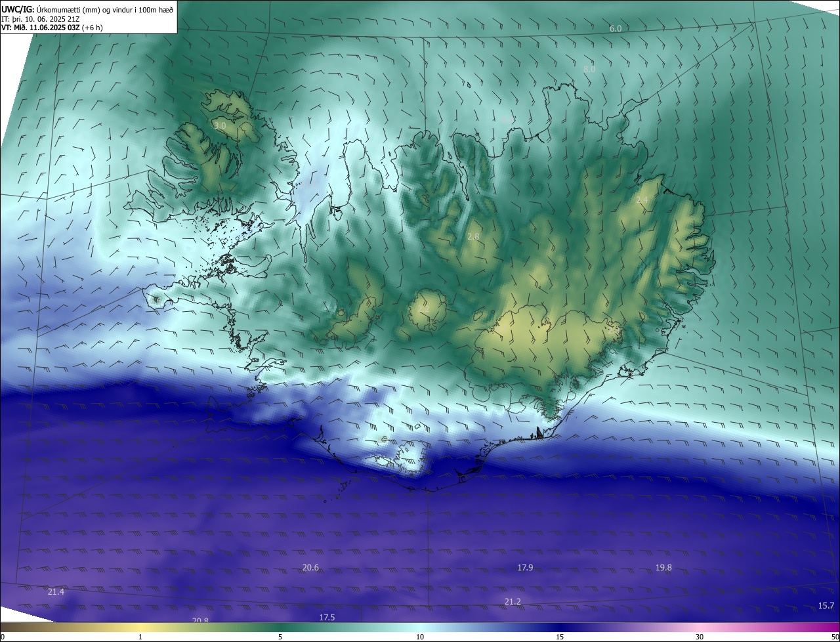The height and width of the screenshot is (642, 840).
Task: Click the legend tick label 10
Action: click(420, 637)
